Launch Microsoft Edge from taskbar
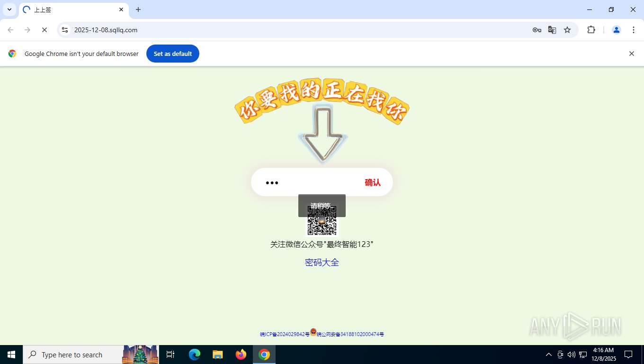This screenshot has height=364, width=644. click(195, 355)
